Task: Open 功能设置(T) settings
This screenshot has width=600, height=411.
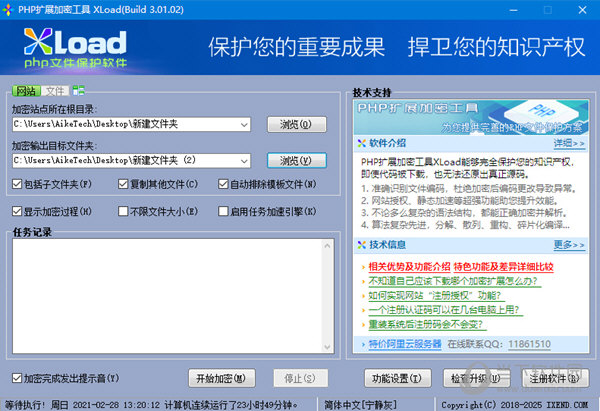Action: click(x=398, y=378)
